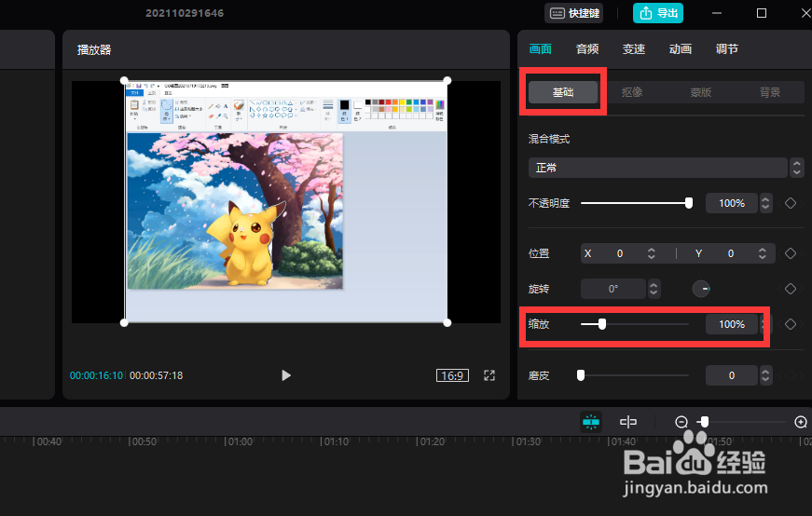The width and height of the screenshot is (812, 516).
Task: Click the position Y value field
Action: point(731,253)
